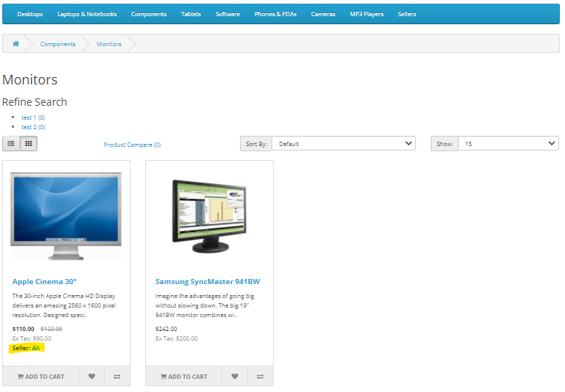Open the MP3 Players menu
Image resolution: width=565 pixels, height=392 pixels.
click(x=367, y=14)
